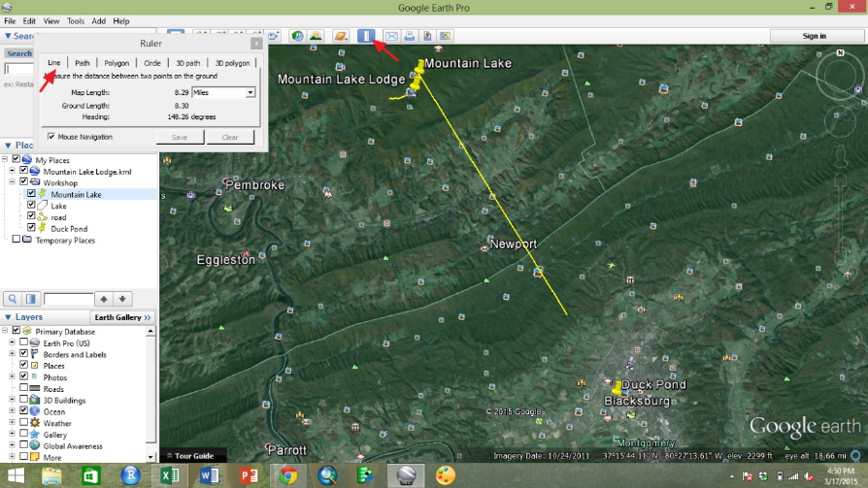Open PowerPoint from the taskbar
The height and width of the screenshot is (488, 868).
pyautogui.click(x=249, y=475)
